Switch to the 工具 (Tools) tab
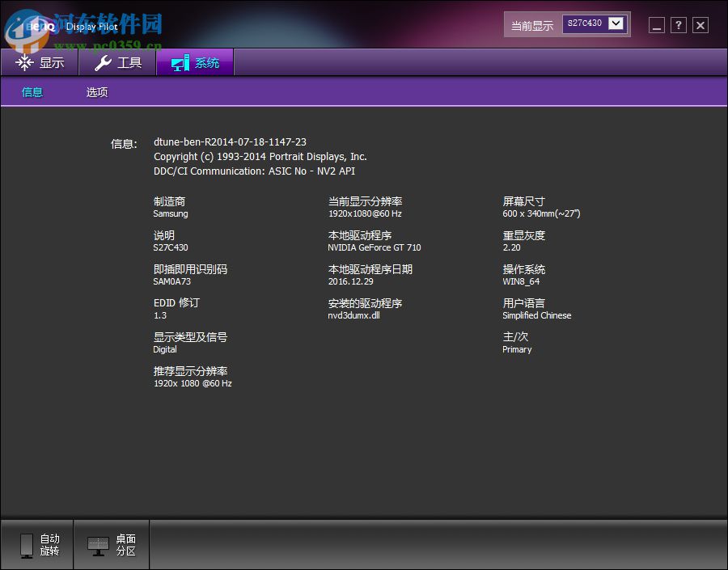This screenshot has width=728, height=570. click(x=117, y=62)
